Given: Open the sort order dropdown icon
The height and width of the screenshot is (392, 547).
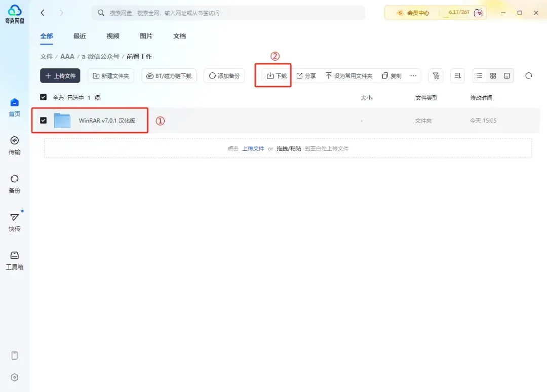Looking at the screenshot, I should (x=458, y=75).
